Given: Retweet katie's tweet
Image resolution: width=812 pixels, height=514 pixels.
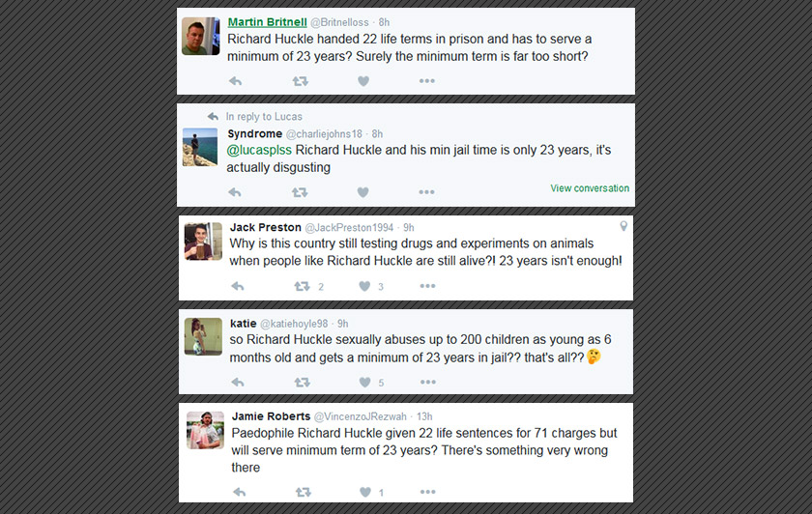Looking at the screenshot, I should coord(302,383).
